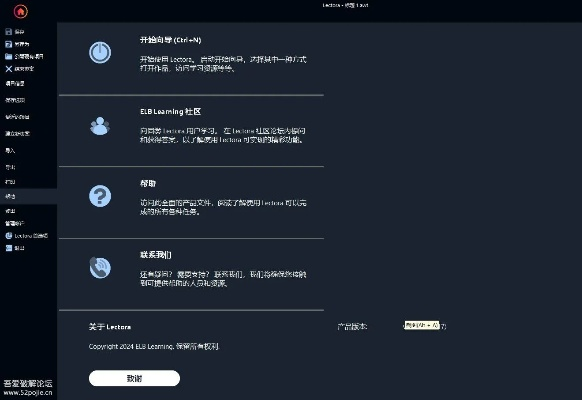Click the round question mark help icon
Image resolution: width=582 pixels, height=400 pixels.
tap(100, 196)
